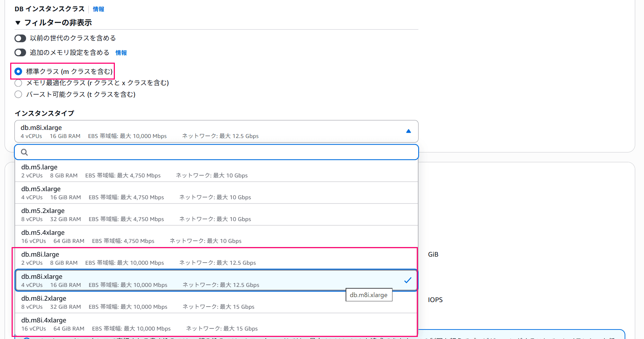Select メモリ最適化クラス radio button
This screenshot has width=644, height=339.
point(18,83)
